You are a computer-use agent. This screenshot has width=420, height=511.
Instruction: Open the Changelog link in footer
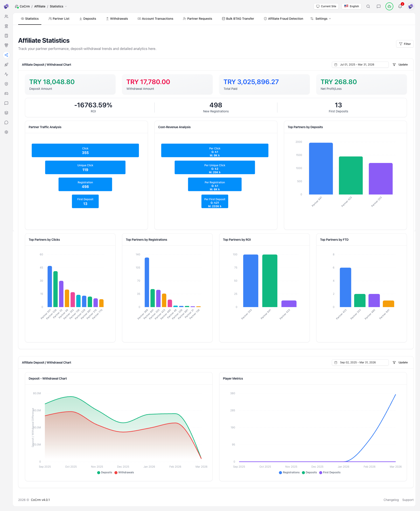[391, 500]
